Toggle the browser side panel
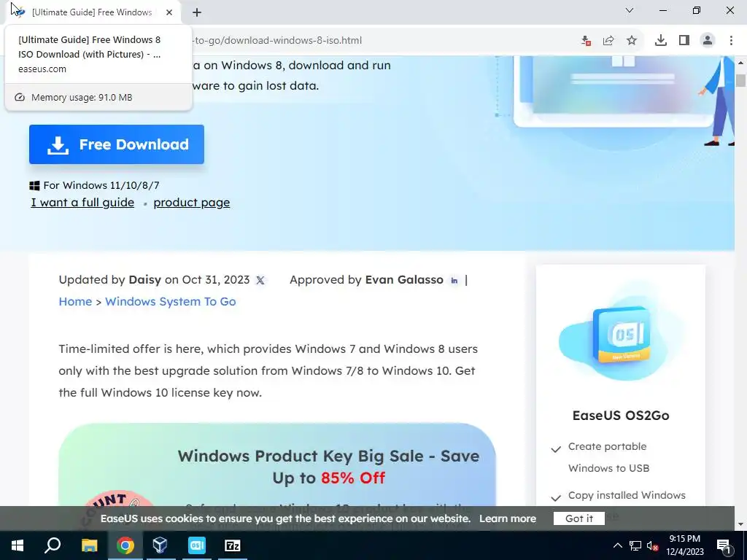 [684, 41]
